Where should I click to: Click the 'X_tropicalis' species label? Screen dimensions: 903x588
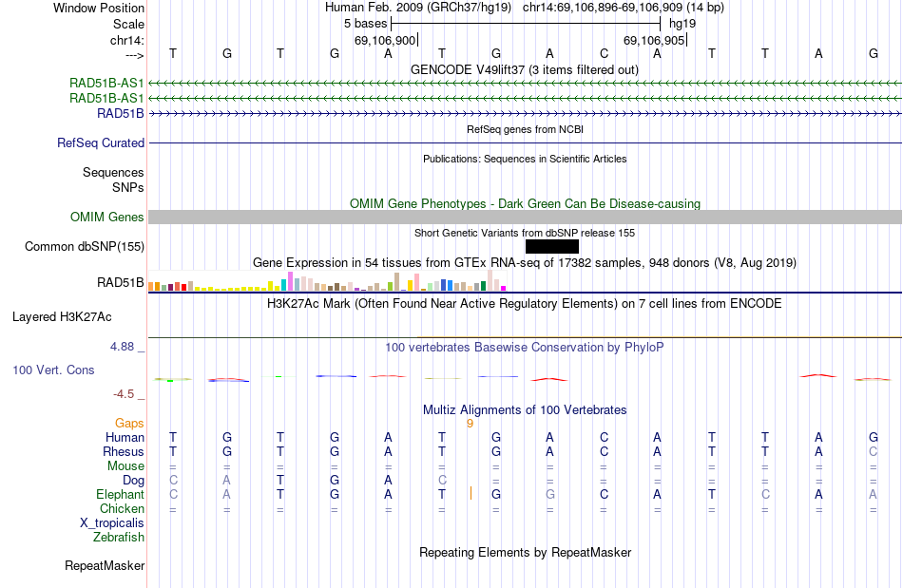pyautogui.click(x=112, y=523)
